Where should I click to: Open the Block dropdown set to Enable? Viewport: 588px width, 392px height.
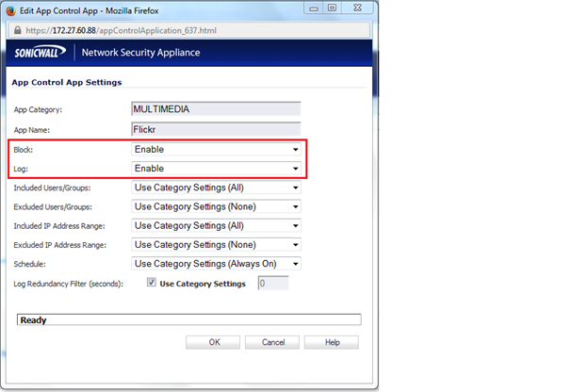pos(216,150)
